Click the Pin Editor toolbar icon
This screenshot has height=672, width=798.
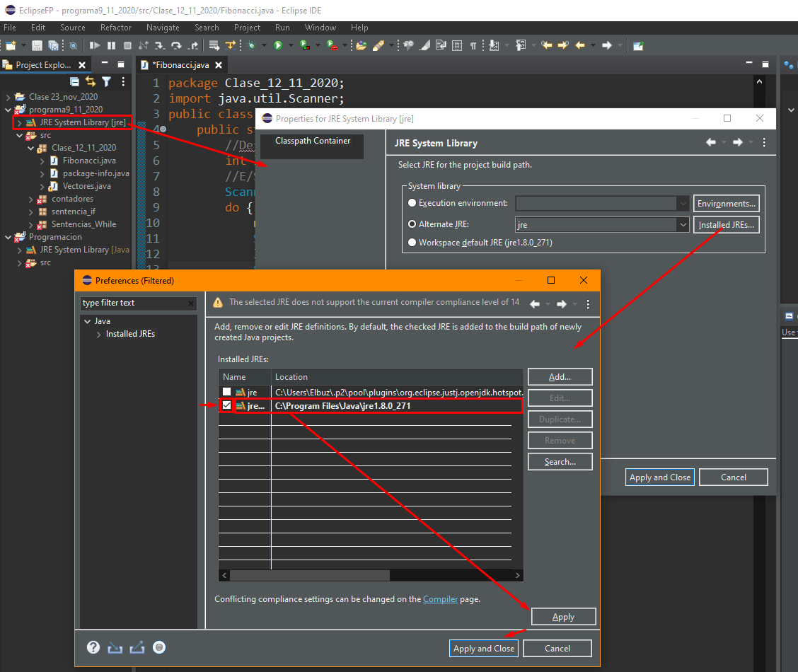[638, 45]
